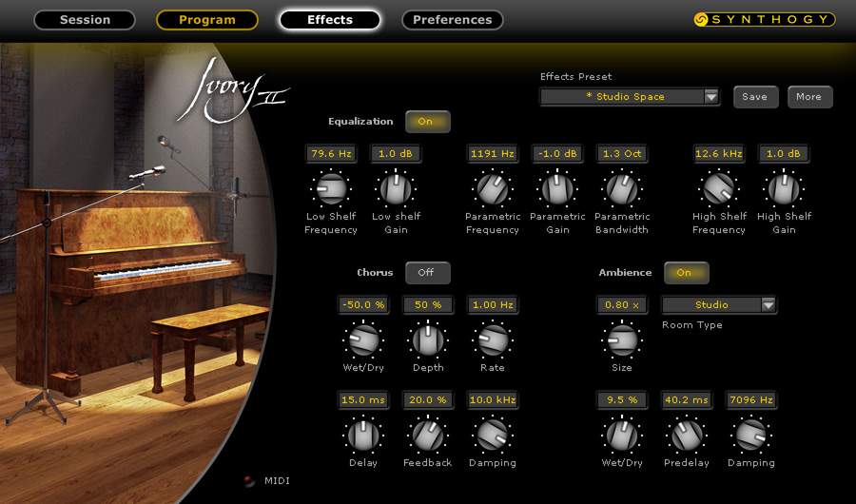Viewport: 856px width, 504px height.
Task: Go to the Program tab
Action: (206, 20)
